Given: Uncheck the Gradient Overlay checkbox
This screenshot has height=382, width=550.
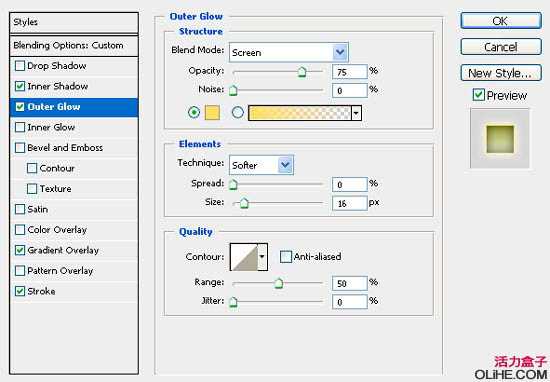Looking at the screenshot, I should (20, 250).
